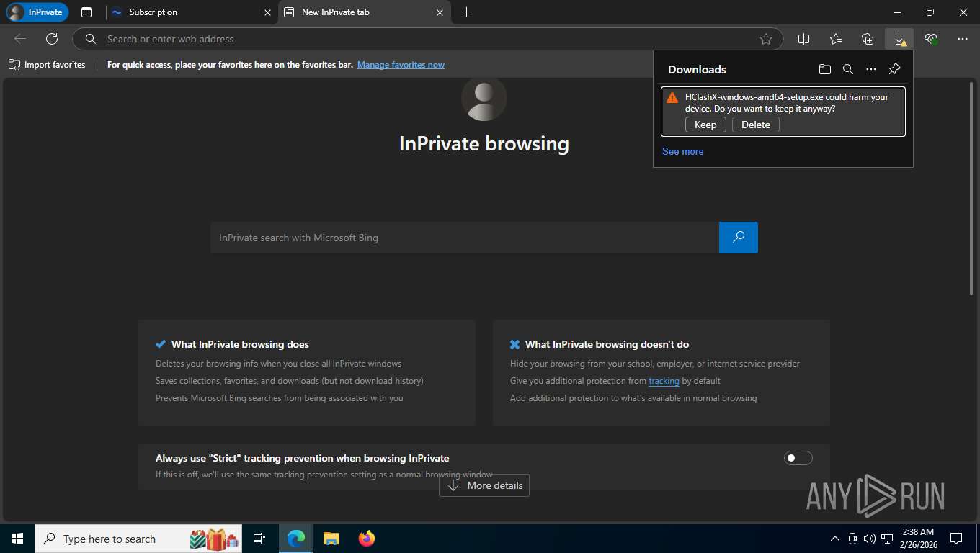The image size is (980, 553).
Task: Launch Firefox from taskbar
Action: point(367,539)
